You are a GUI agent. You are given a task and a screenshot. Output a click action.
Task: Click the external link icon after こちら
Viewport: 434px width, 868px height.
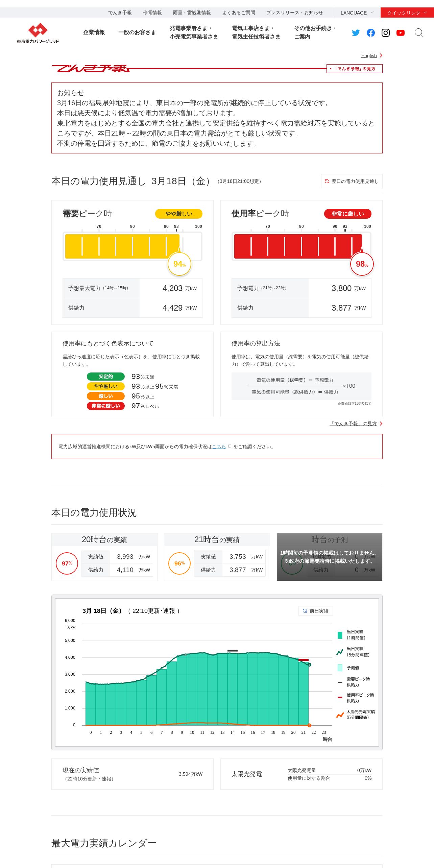pyautogui.click(x=230, y=447)
